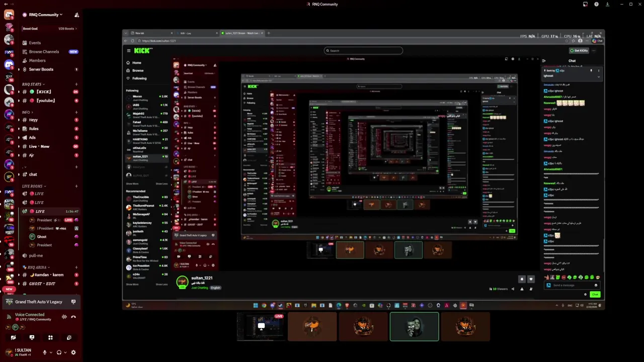This screenshot has width=644, height=362.
Task: Open the Kick hamburger menu in outermost shared stream
Action: 128,50
